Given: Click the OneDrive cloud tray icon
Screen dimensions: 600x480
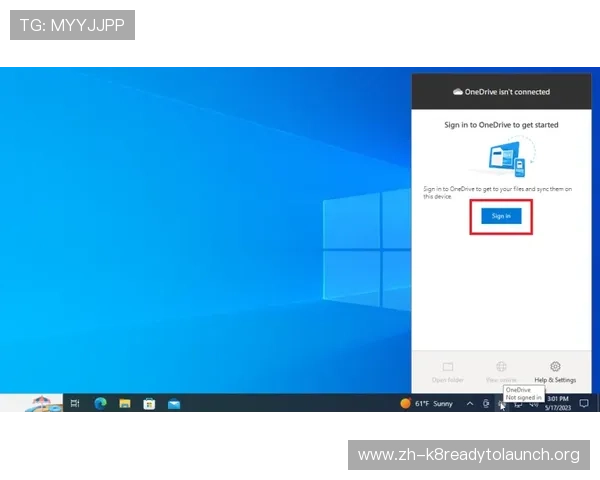Looking at the screenshot, I should (x=501, y=404).
